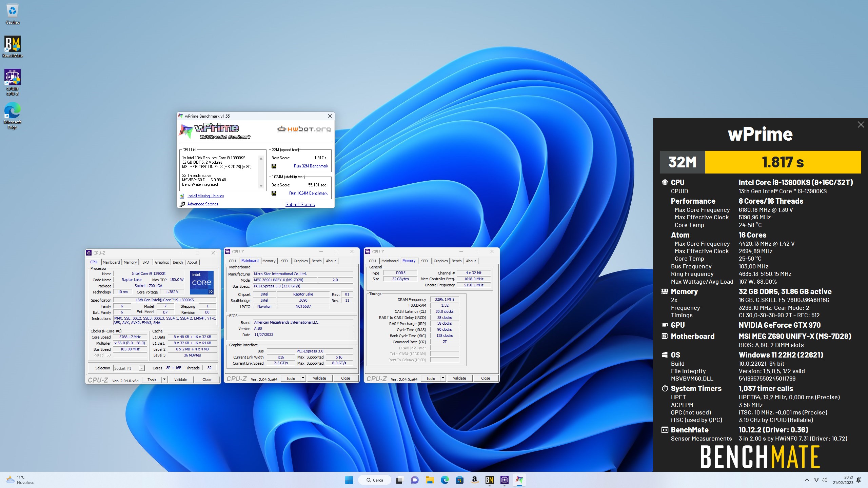Open Bench tab in first CPU-Z window
This screenshot has height=488, width=868.
click(x=178, y=262)
